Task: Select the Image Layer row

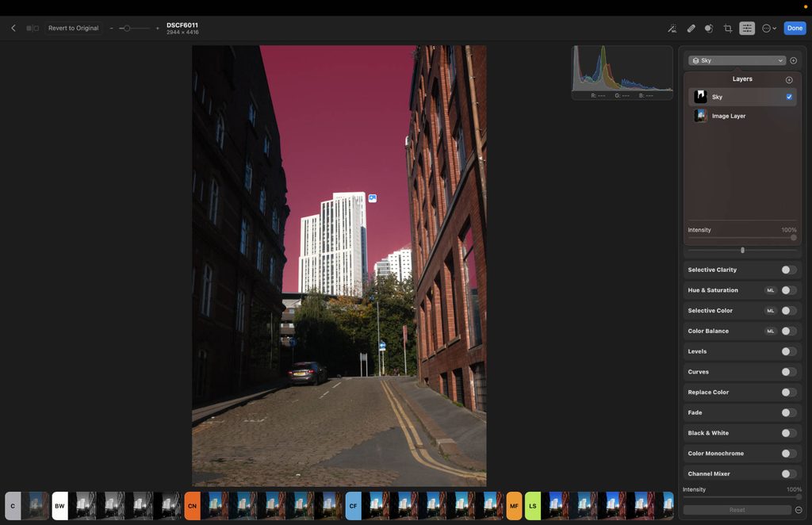Action: (x=742, y=116)
